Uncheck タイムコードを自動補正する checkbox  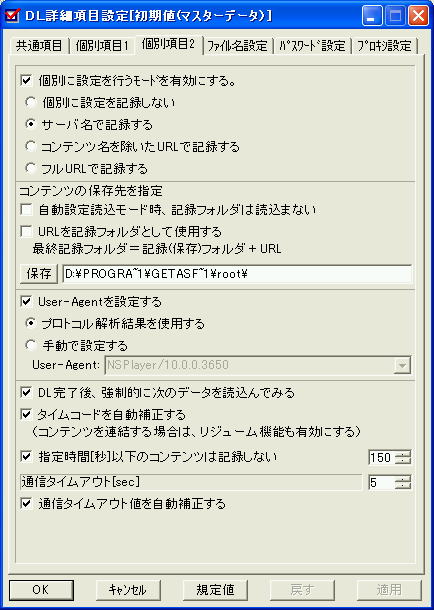click(x=26, y=415)
